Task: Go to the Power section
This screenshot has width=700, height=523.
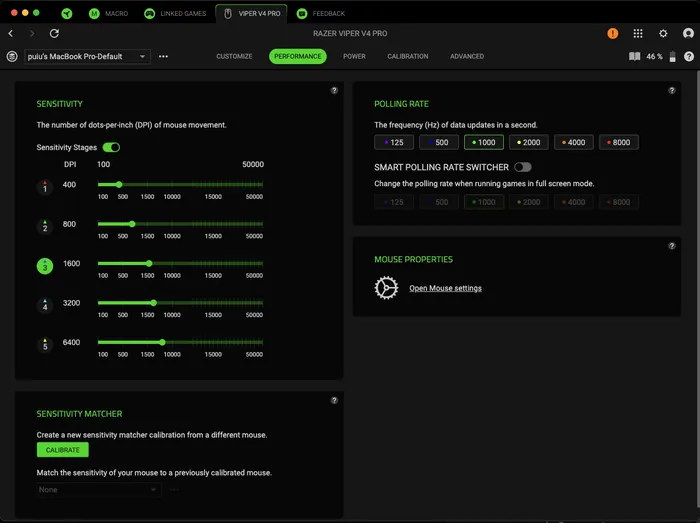Action: coord(354,56)
